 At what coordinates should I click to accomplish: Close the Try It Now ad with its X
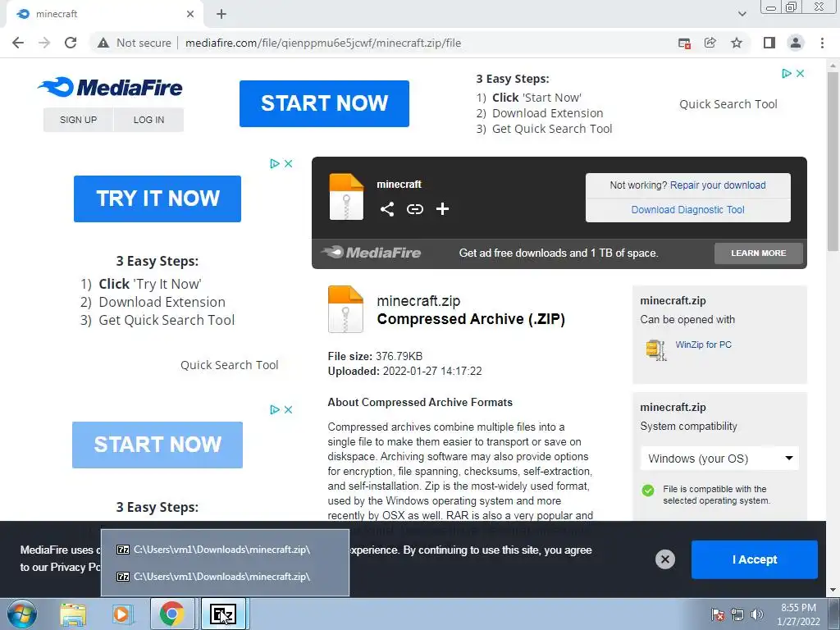click(288, 163)
